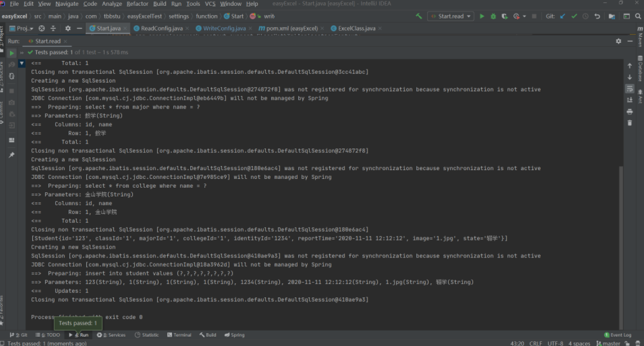Clear the console with the trash icon
This screenshot has height=346, width=644.
[630, 123]
